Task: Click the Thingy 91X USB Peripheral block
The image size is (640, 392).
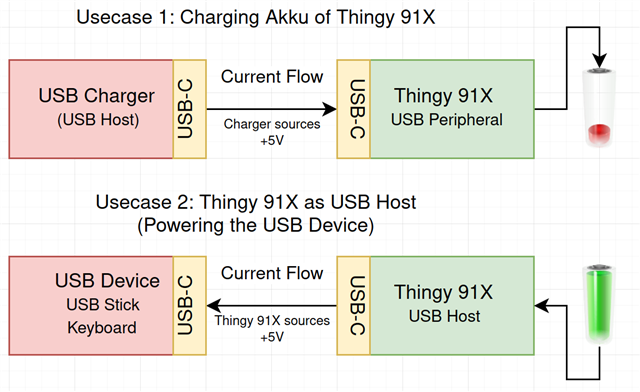Action: pos(452,109)
